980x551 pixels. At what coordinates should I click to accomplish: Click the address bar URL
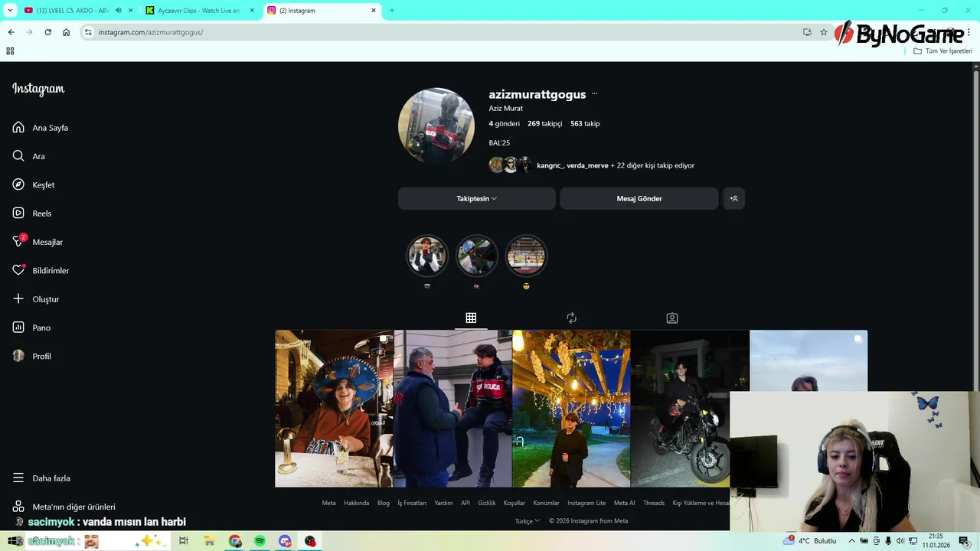pyautogui.click(x=151, y=32)
